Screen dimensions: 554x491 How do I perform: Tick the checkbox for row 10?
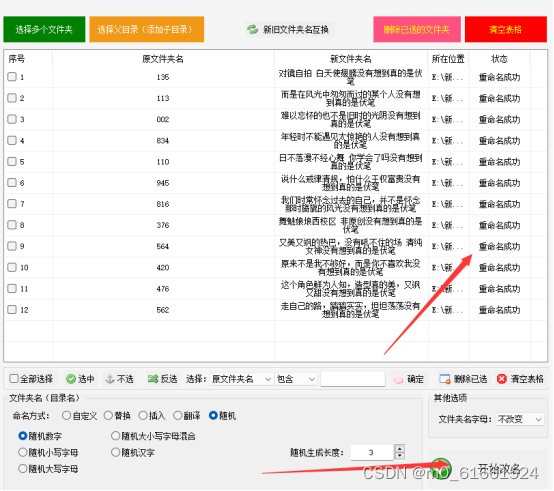pyautogui.click(x=12, y=267)
